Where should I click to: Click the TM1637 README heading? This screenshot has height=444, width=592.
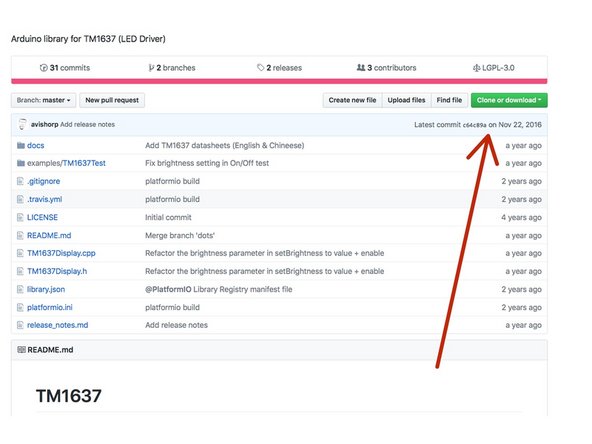tap(69, 396)
